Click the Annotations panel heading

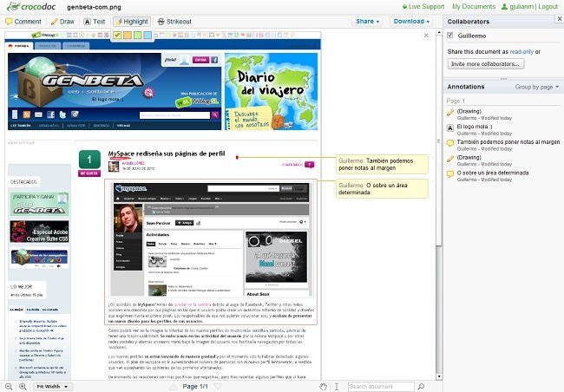pyautogui.click(x=466, y=87)
